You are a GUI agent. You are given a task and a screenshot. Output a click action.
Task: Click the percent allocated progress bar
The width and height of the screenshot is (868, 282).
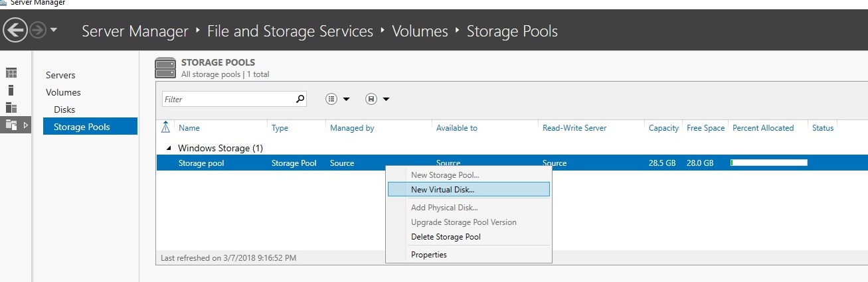coord(769,163)
